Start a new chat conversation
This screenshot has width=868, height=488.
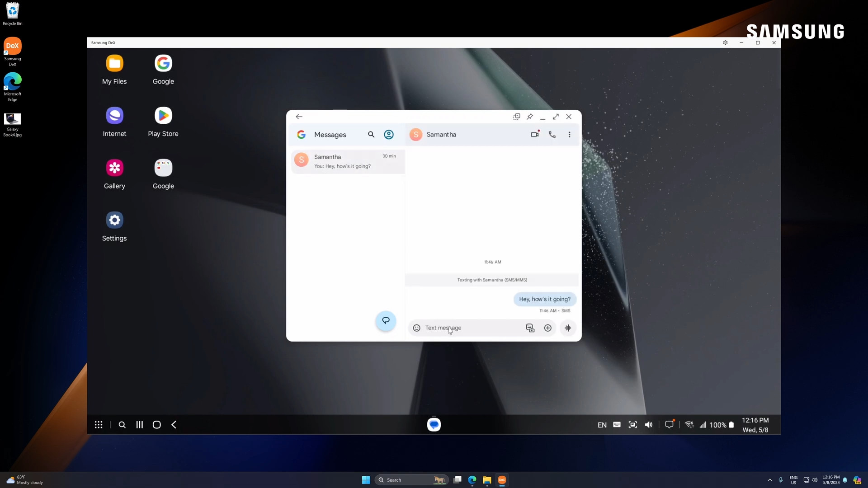[386, 321]
